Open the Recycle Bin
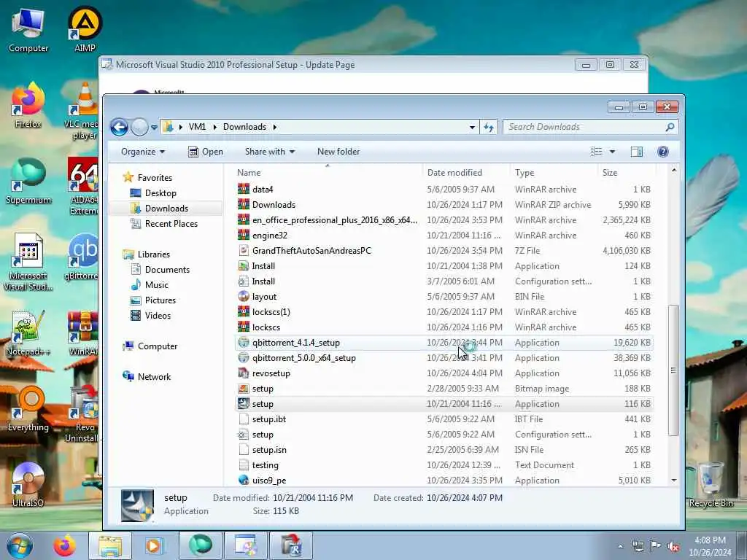 click(x=711, y=485)
